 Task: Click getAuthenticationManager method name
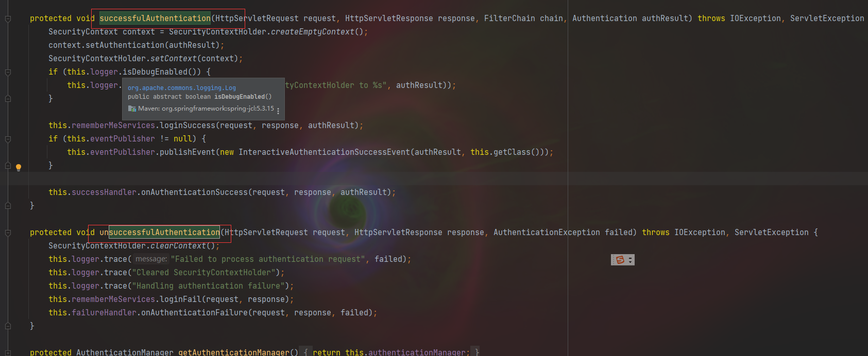(234, 352)
